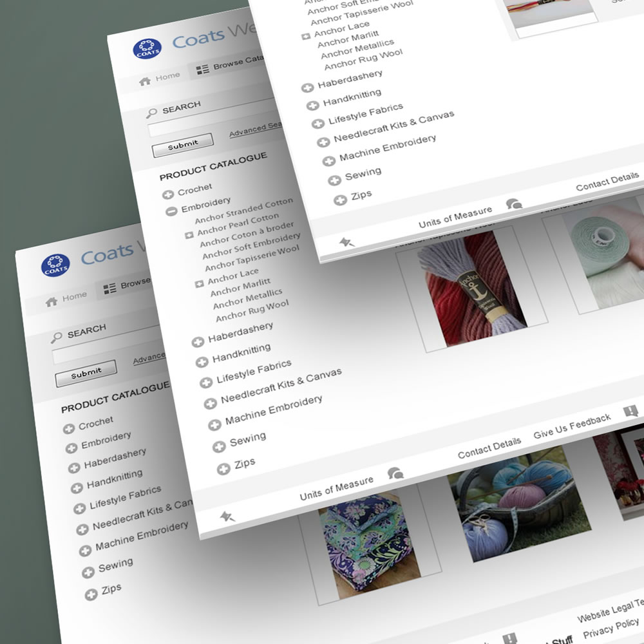Screen dimensions: 644x644
Task: Open Browse Catalogue tab on collapsed-catalogue page
Action: [128, 285]
